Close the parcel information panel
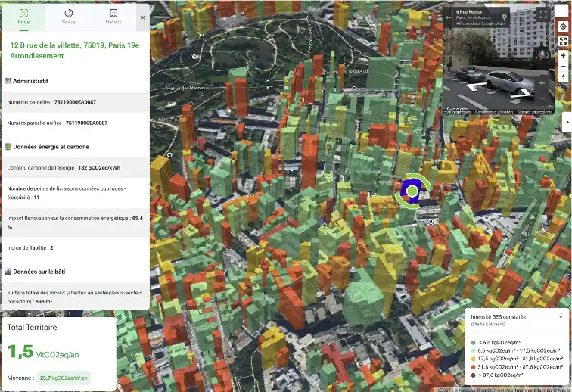The height and width of the screenshot is (392, 572). tap(143, 16)
